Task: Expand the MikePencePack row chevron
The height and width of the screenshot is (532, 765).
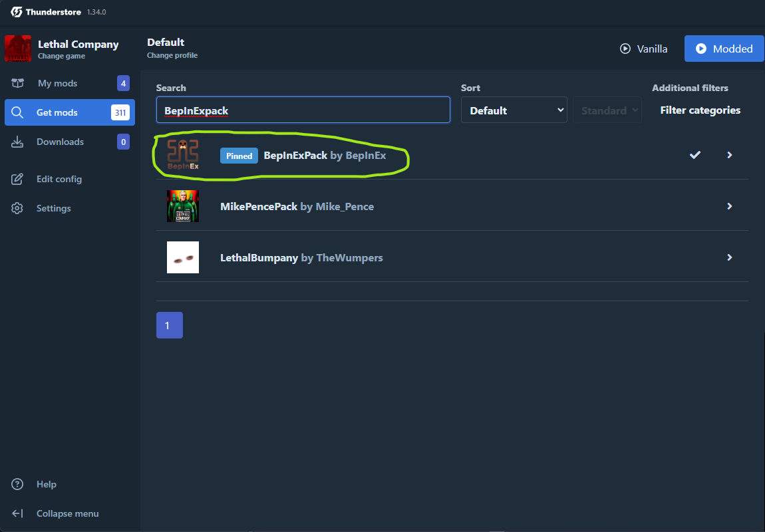Action: tap(730, 206)
